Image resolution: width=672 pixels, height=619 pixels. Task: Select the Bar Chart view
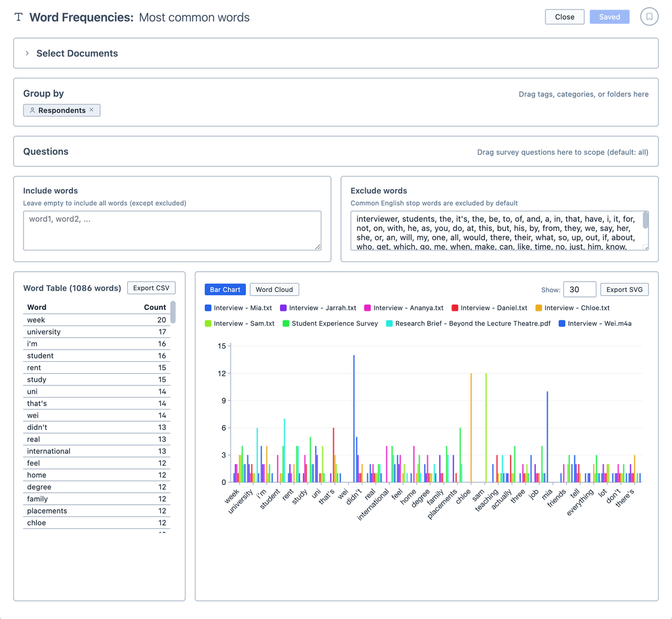[x=225, y=290]
